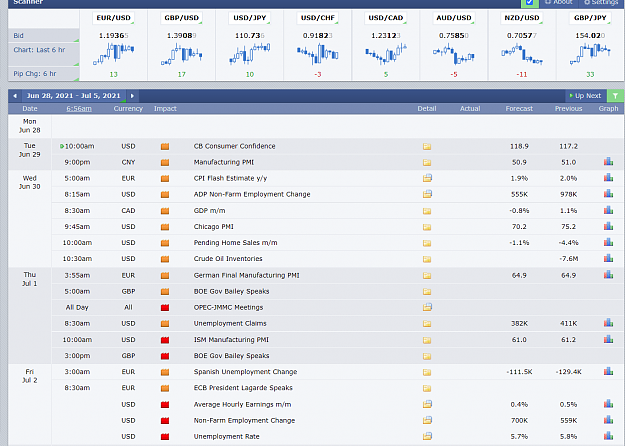
Task: Open detail for German Final Manufacturing PMI
Action: pyautogui.click(x=427, y=275)
